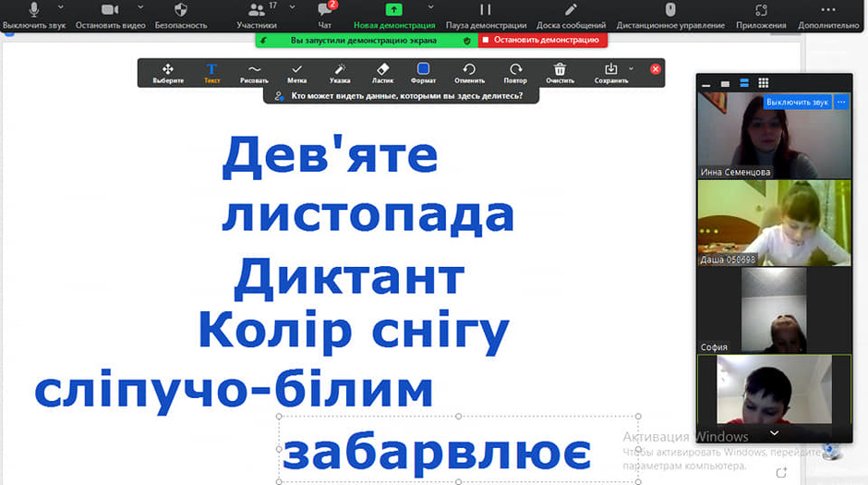Choose Метка stamp tool
The width and height of the screenshot is (868, 485).
click(x=296, y=73)
